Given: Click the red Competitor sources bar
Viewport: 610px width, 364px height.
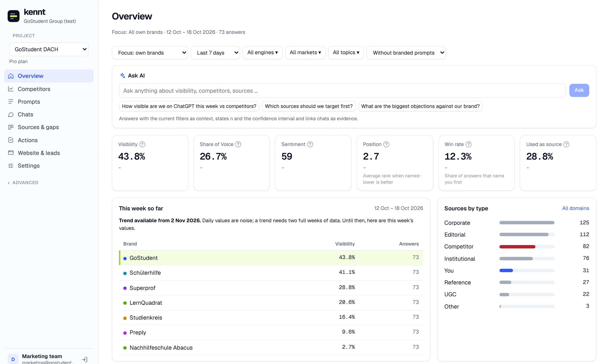Looking at the screenshot, I should click(x=517, y=247).
